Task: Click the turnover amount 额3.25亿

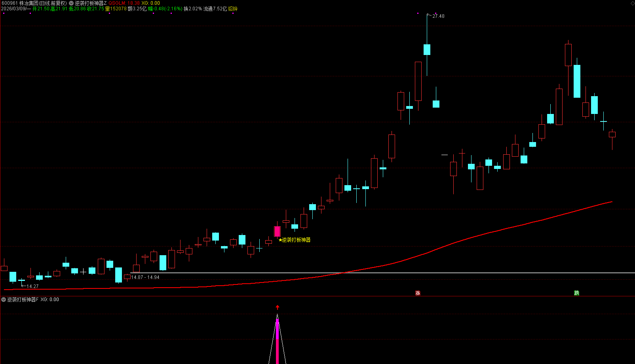Action: [137, 9]
